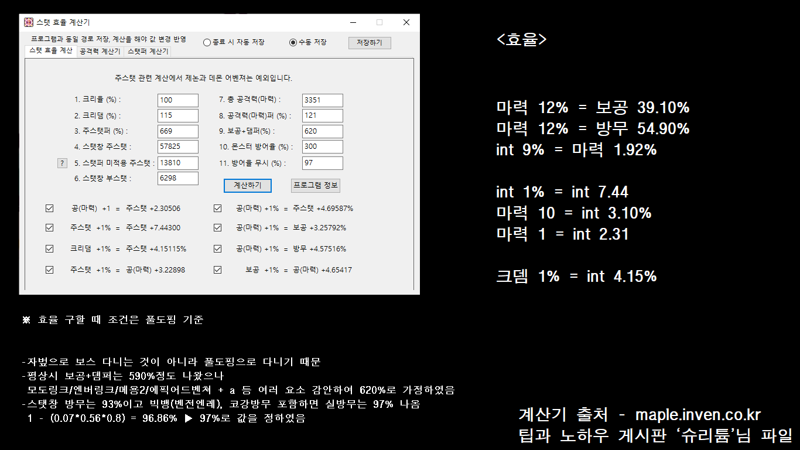
Task: Click the '몬스터 방어율 (%)' field showing 300
Action: pos(322,147)
